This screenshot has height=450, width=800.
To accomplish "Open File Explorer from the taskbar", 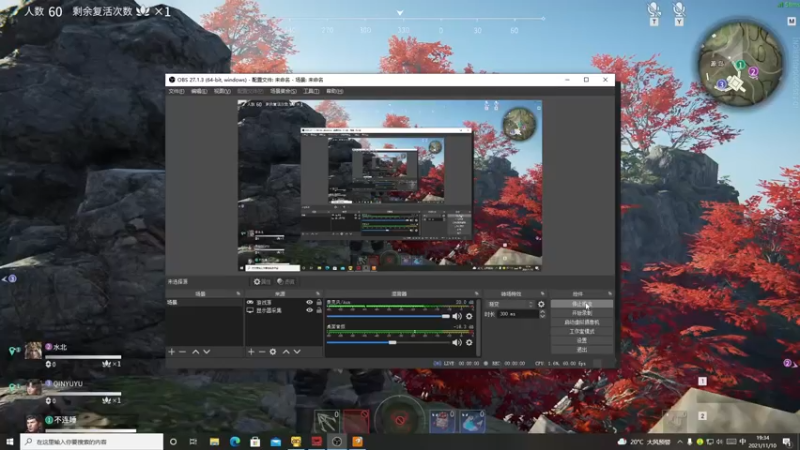I will [x=214, y=441].
